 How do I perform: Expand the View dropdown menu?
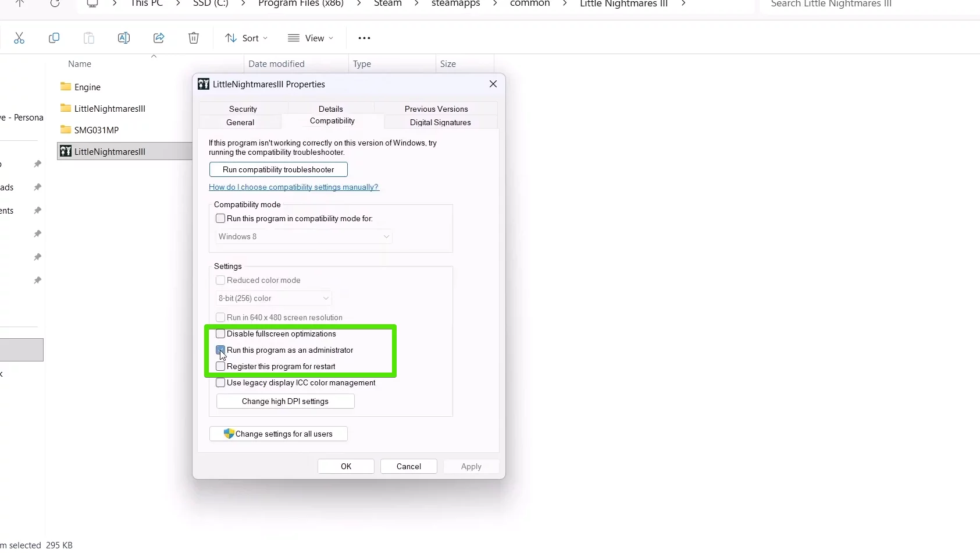pos(311,38)
